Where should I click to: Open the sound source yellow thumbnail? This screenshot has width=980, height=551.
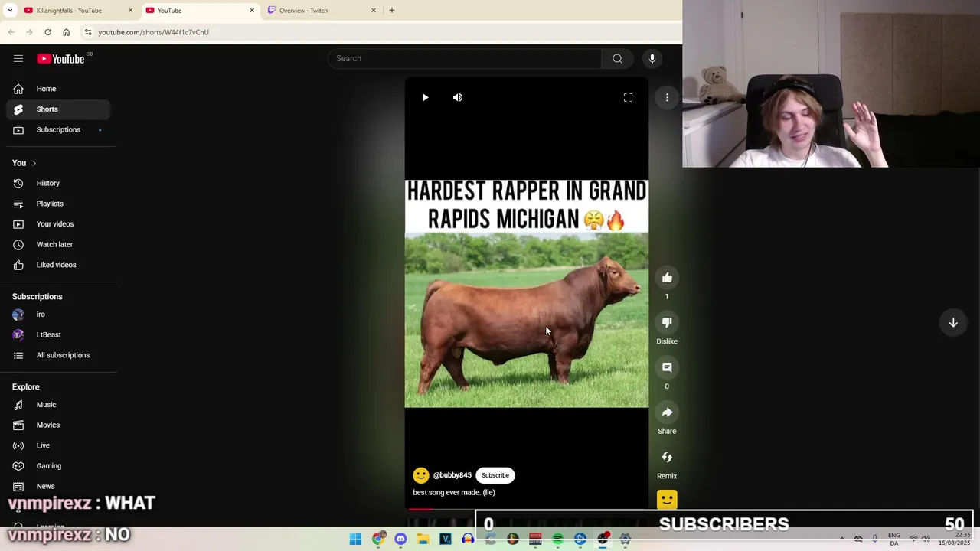click(x=667, y=500)
